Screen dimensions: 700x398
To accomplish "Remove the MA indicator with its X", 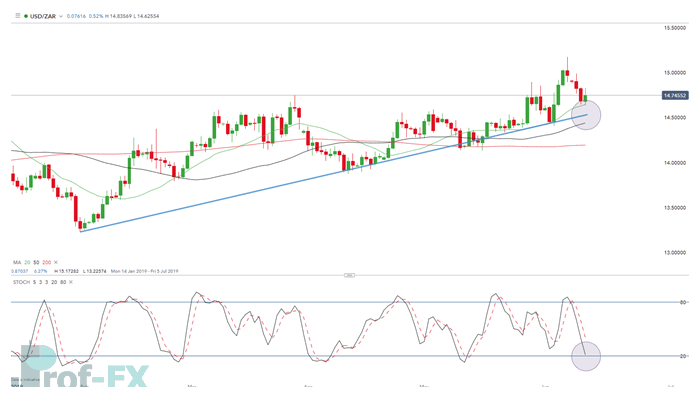I will [x=56, y=262].
